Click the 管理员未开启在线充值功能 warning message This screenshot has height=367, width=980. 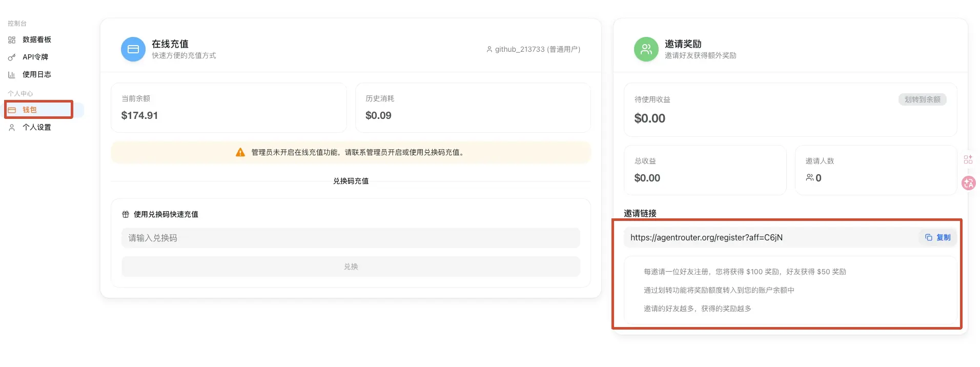[x=359, y=152]
